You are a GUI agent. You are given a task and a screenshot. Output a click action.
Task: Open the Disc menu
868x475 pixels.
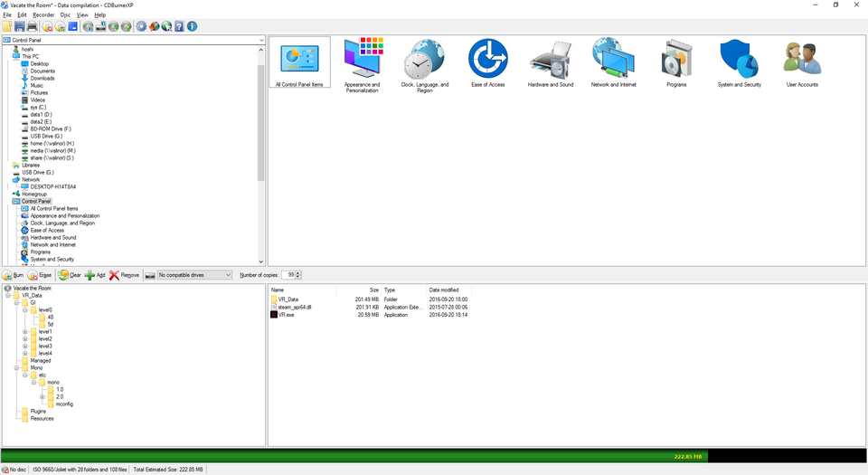(x=65, y=15)
